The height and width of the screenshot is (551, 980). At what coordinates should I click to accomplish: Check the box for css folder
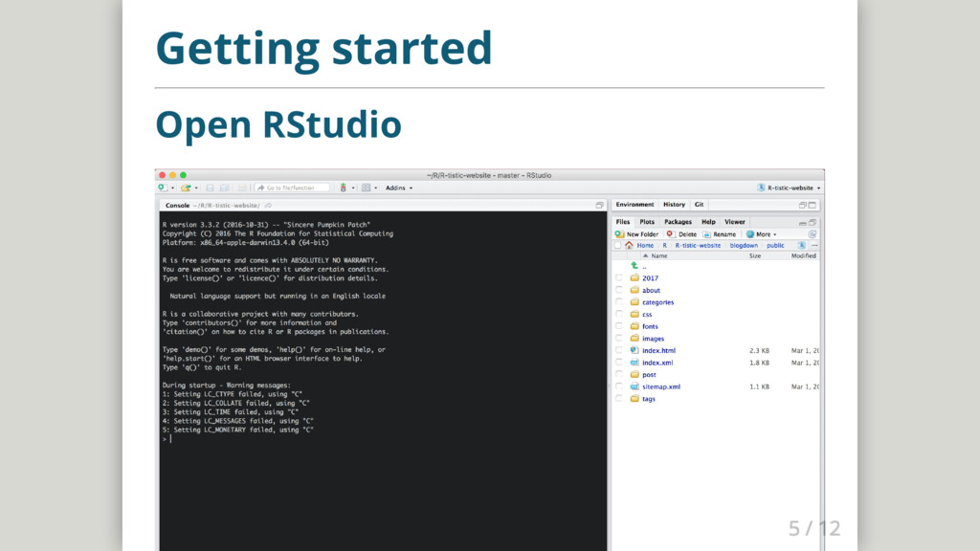point(619,314)
